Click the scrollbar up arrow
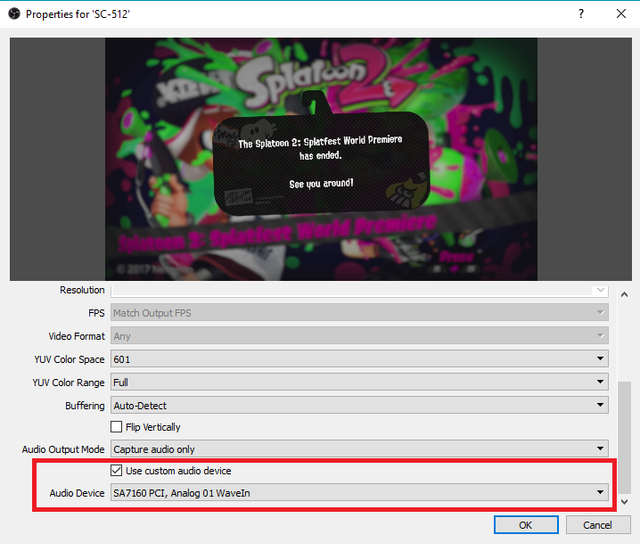This screenshot has width=640, height=544. [624, 295]
